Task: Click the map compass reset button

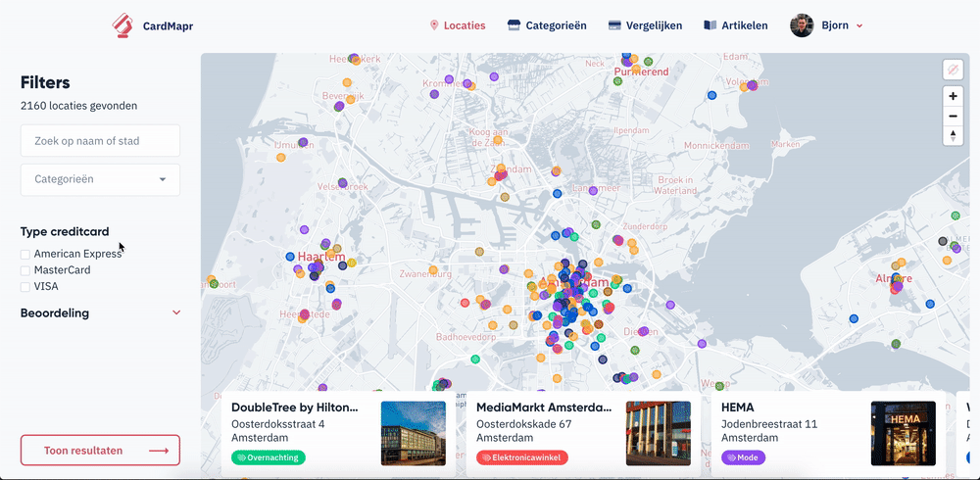Action: (x=953, y=135)
